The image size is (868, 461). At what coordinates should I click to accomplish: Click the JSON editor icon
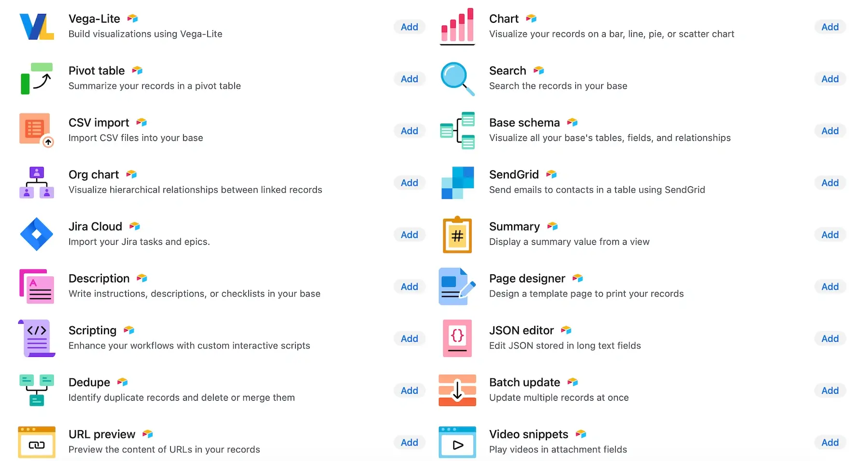[x=457, y=338]
